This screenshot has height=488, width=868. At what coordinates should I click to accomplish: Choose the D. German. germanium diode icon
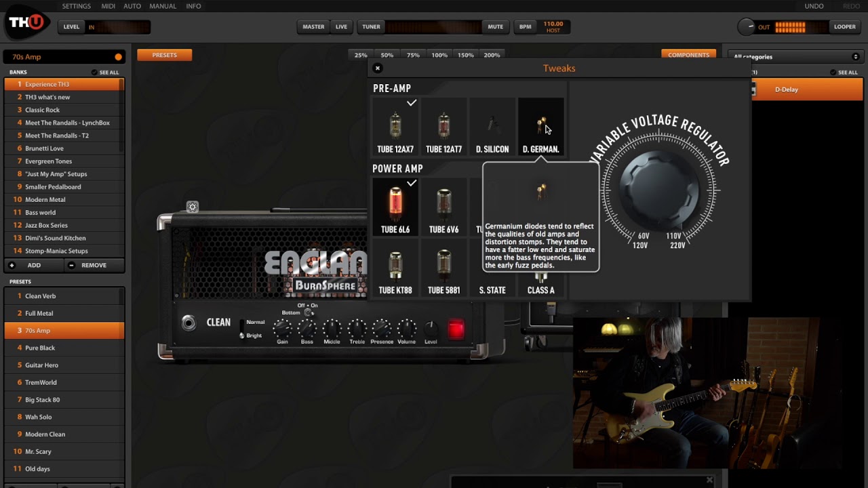point(540,125)
